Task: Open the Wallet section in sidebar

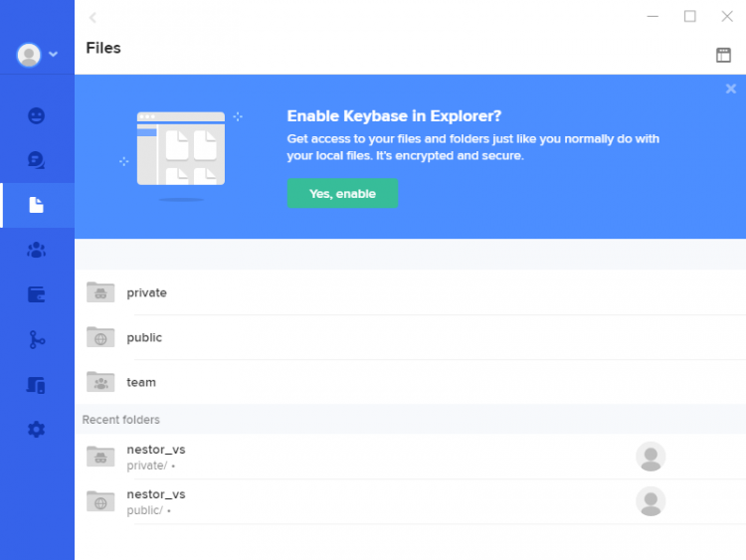Action: click(x=37, y=294)
